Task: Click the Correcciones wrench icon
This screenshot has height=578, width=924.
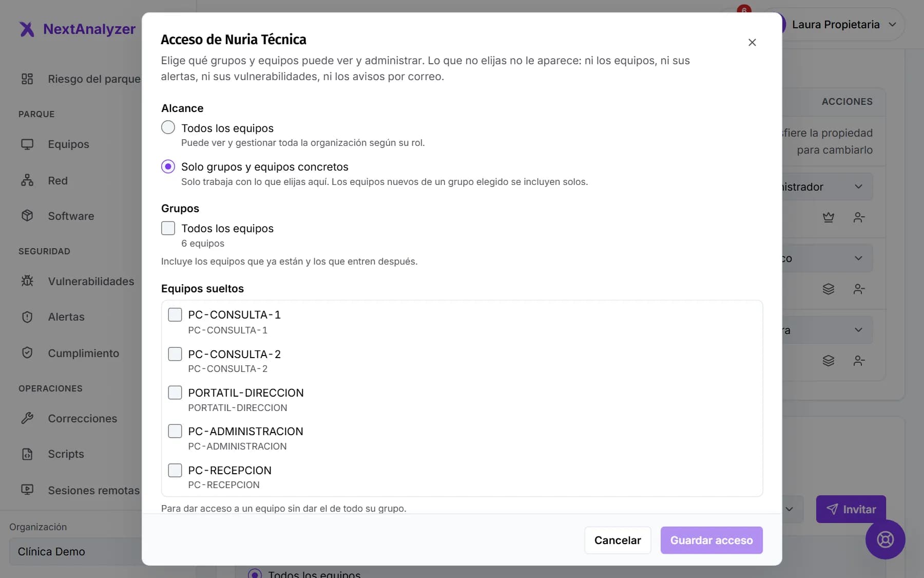Action: pos(27,418)
